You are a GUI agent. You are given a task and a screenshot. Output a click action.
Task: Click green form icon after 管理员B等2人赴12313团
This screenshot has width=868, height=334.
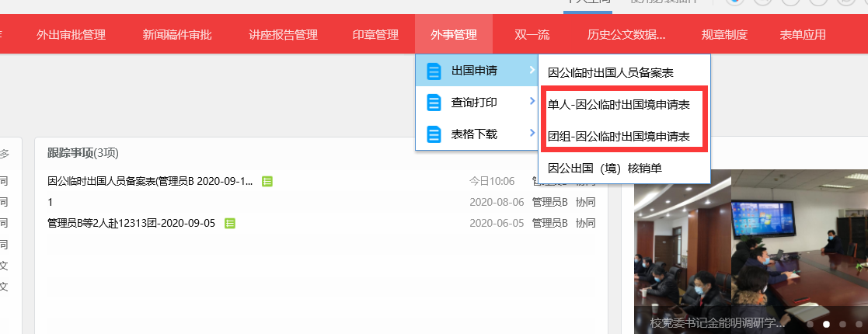230,223
